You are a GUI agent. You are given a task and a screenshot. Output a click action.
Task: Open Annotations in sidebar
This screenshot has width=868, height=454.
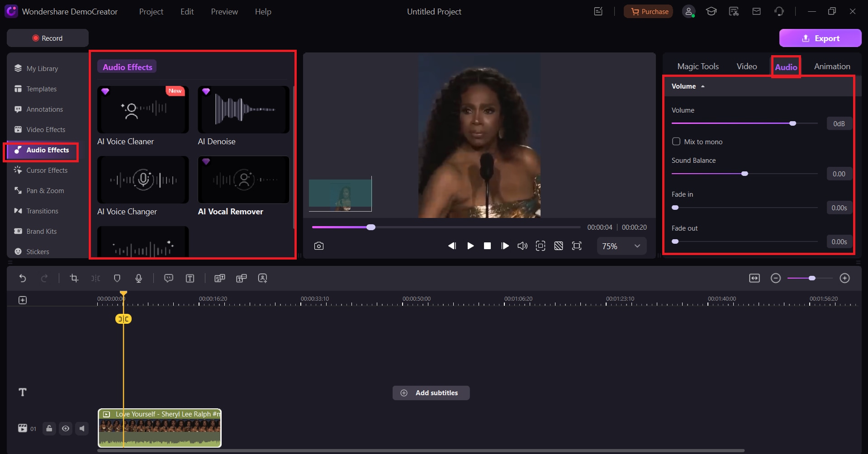tap(44, 109)
